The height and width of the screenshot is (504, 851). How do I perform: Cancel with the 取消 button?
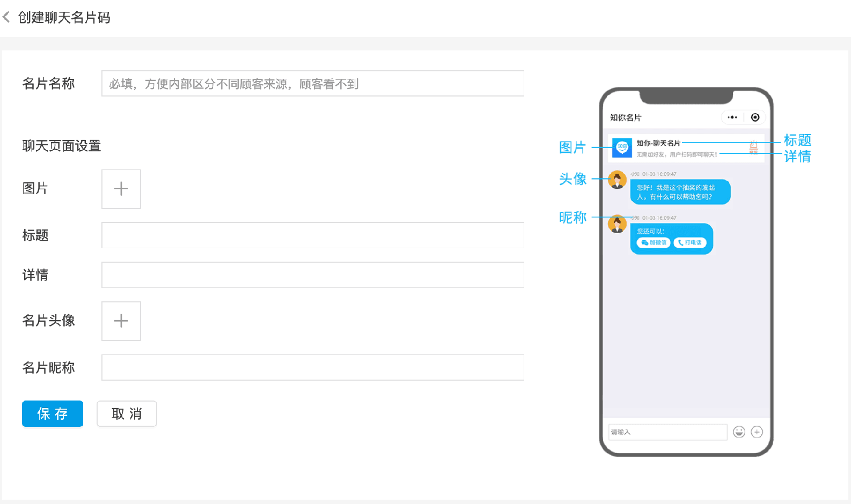coord(127,414)
